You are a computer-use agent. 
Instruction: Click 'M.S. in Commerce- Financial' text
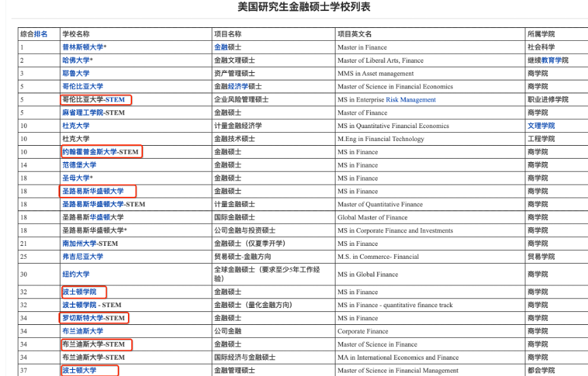pos(378,257)
